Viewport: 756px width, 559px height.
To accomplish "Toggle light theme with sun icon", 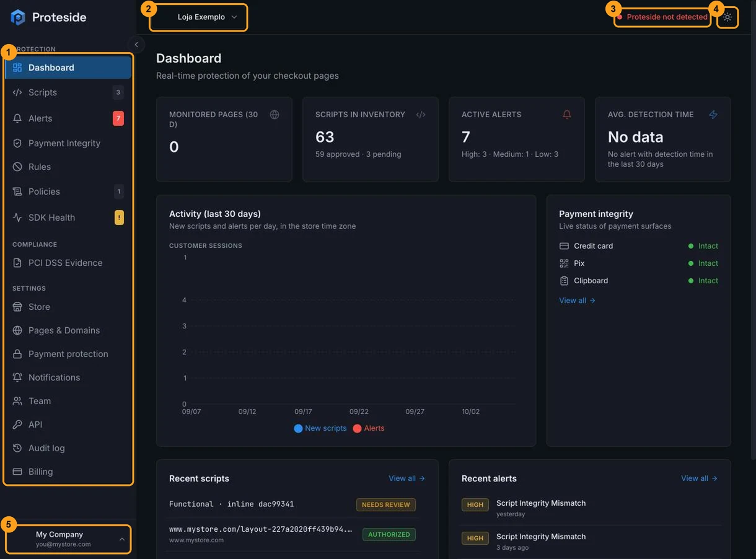I will pos(727,17).
